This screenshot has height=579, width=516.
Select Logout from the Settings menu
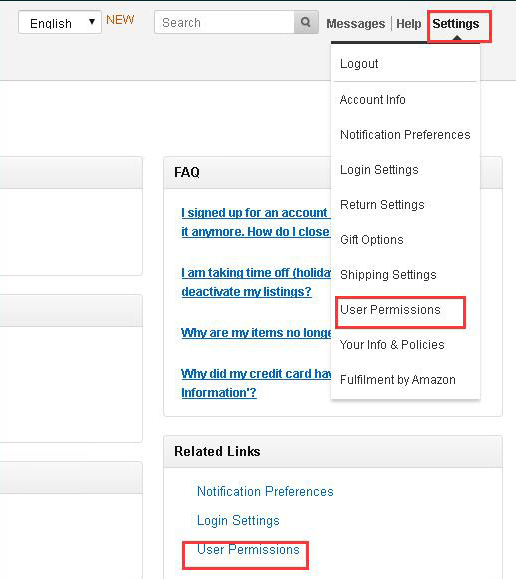coord(359,64)
